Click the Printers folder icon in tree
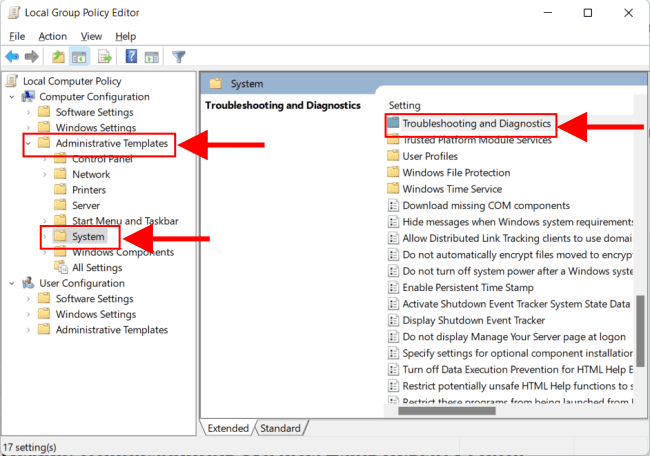650x456 pixels. (x=60, y=189)
